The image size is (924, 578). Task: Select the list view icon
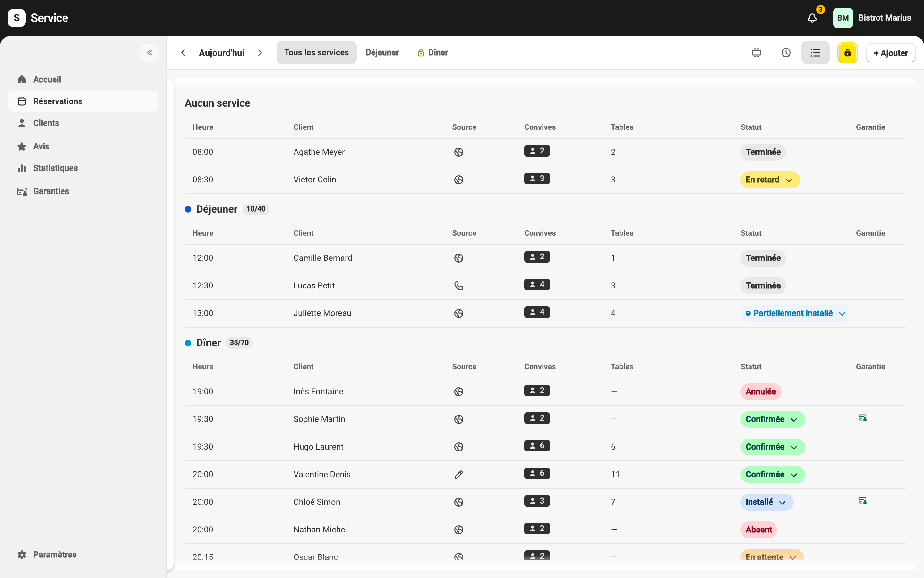pyautogui.click(x=815, y=53)
